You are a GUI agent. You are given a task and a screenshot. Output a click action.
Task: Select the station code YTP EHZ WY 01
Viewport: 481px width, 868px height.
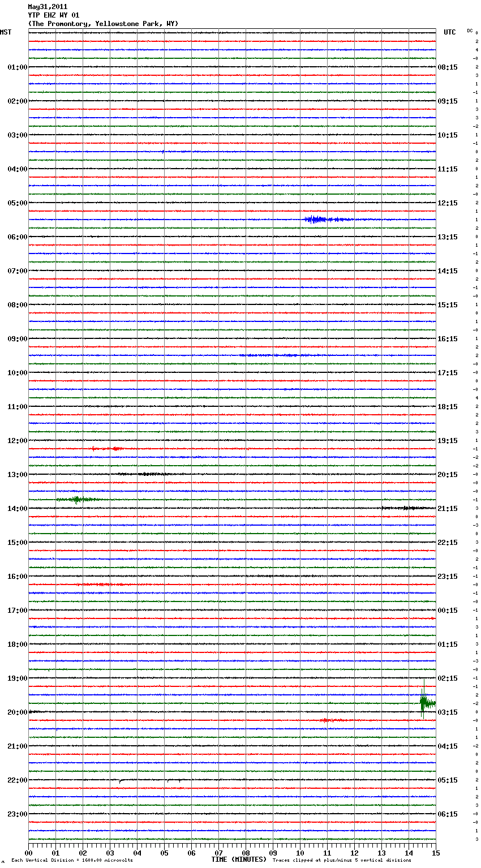coord(54,15)
